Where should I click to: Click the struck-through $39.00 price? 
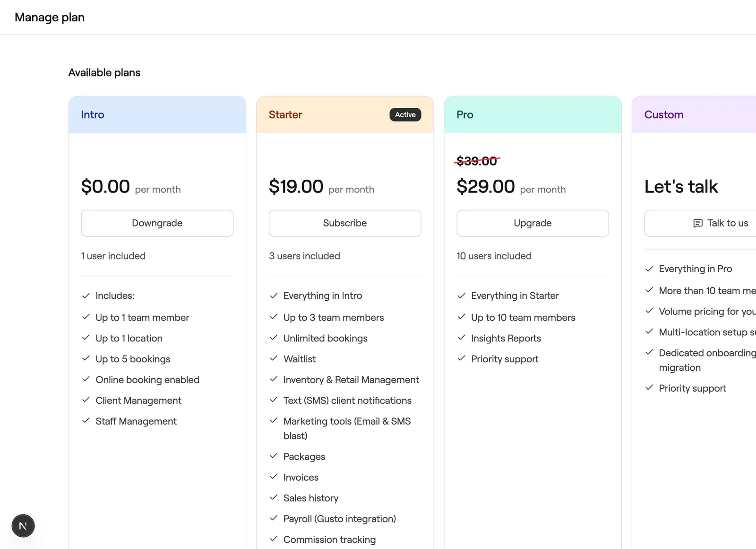point(477,161)
